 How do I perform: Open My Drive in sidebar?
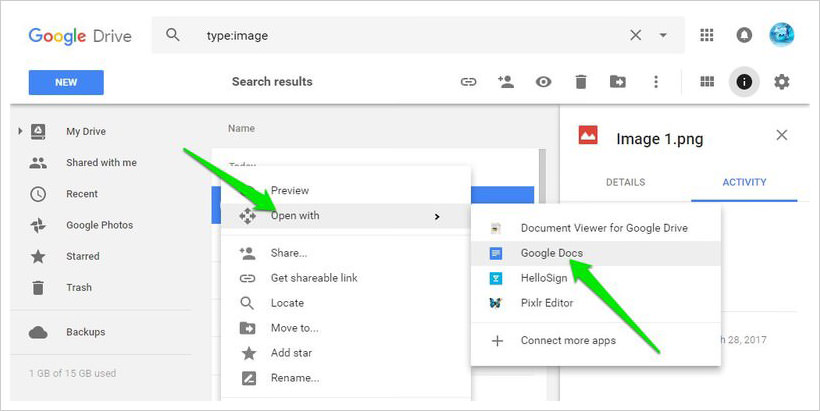[x=86, y=132]
